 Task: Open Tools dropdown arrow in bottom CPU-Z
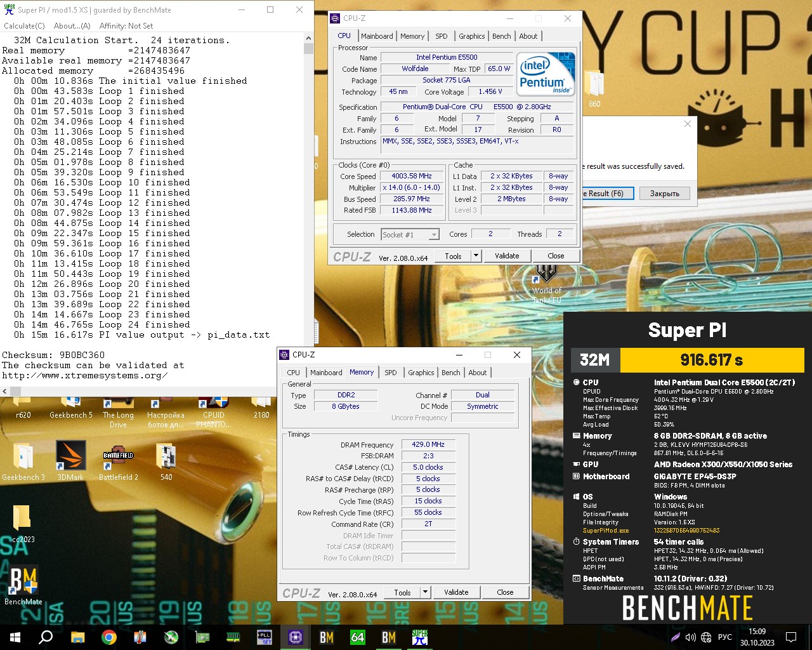[x=425, y=592]
